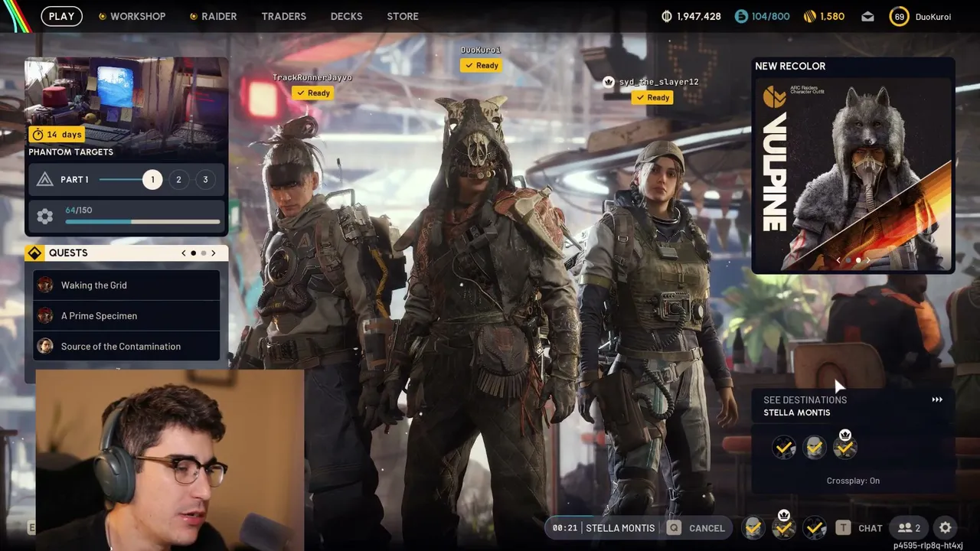Toggle DuoKuroi's Ready status
The width and height of the screenshot is (980, 551).
tap(481, 65)
